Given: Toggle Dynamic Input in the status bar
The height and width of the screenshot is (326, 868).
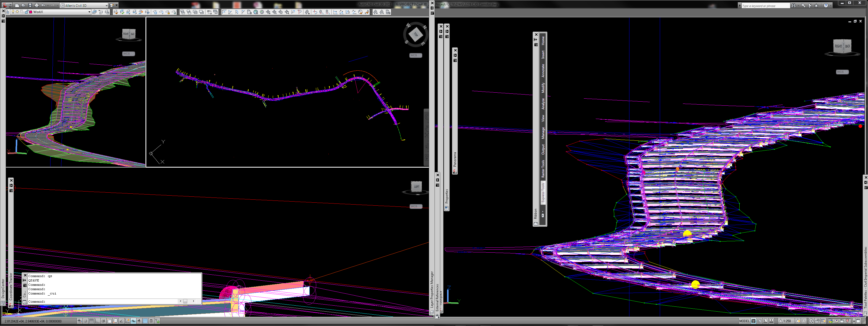Looking at the screenshot, I should 134,321.
